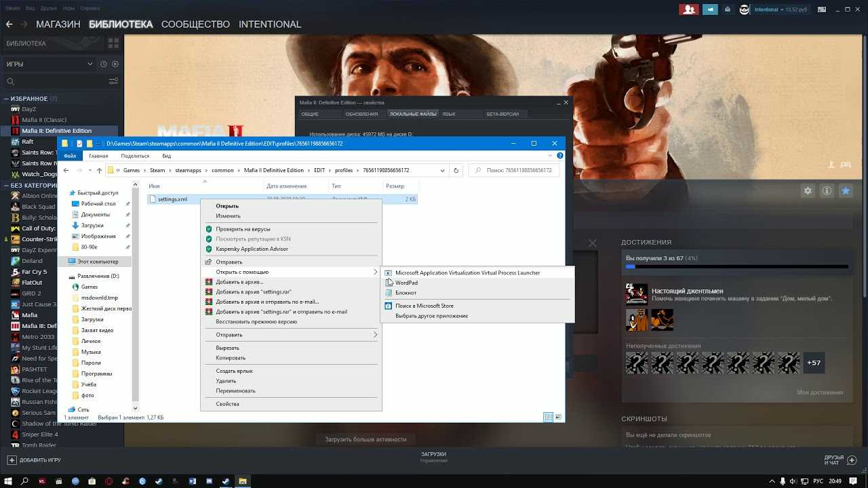Screen dimensions: 868x488
Task: Open МАГАЗИН in Steam navigation
Action: (58, 24)
